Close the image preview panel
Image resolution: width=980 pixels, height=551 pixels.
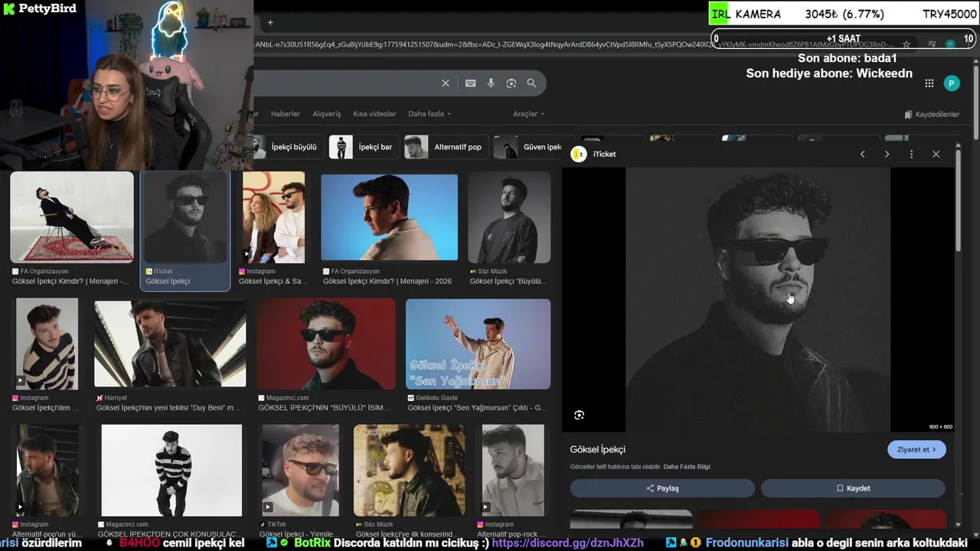936,155
